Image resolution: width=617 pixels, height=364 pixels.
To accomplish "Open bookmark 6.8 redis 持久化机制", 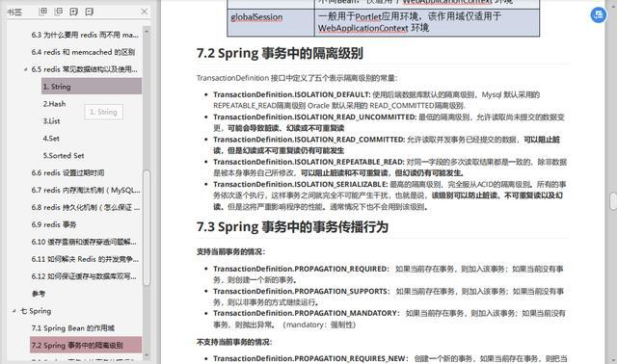I will click(x=86, y=207).
